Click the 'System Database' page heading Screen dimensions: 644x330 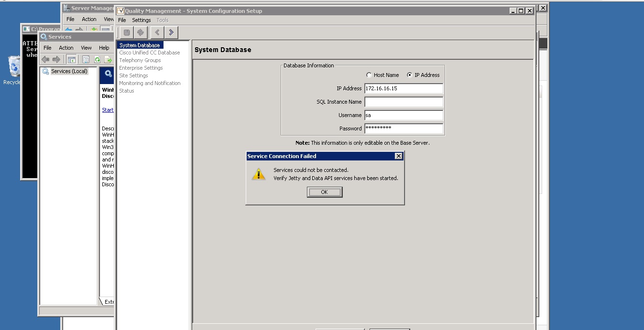223,50
